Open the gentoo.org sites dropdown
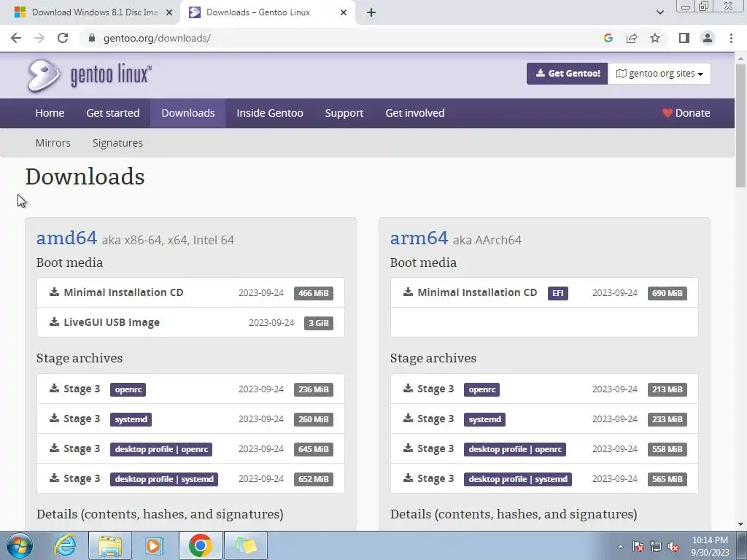747x560 pixels. point(659,74)
